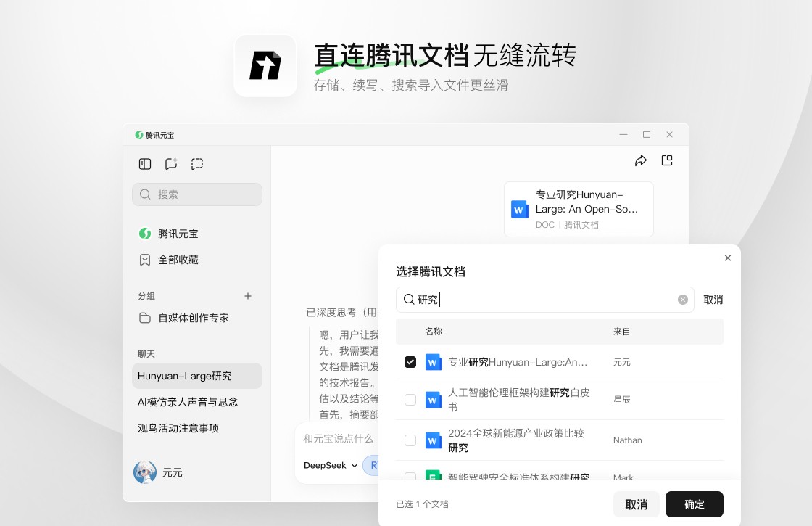Clear the search text with the X icon

[x=682, y=300]
